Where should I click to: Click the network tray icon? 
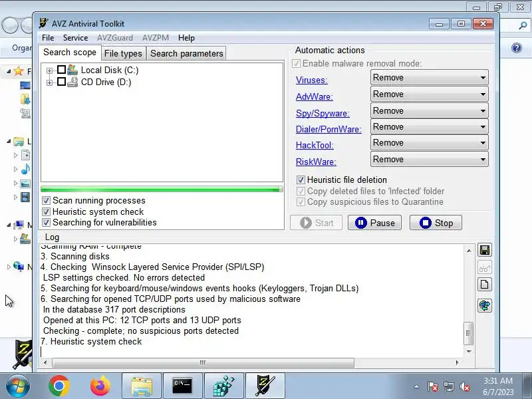[449, 386]
